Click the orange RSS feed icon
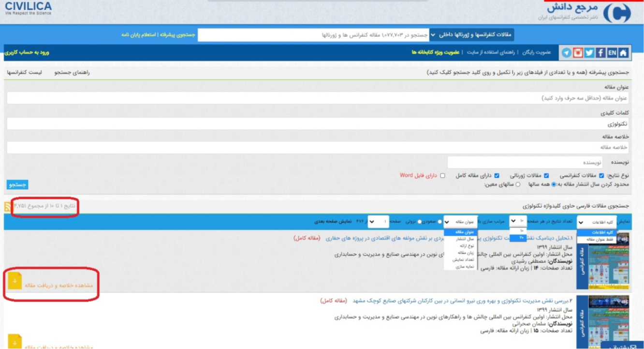The image size is (644, 349). pyautogui.click(x=7, y=207)
